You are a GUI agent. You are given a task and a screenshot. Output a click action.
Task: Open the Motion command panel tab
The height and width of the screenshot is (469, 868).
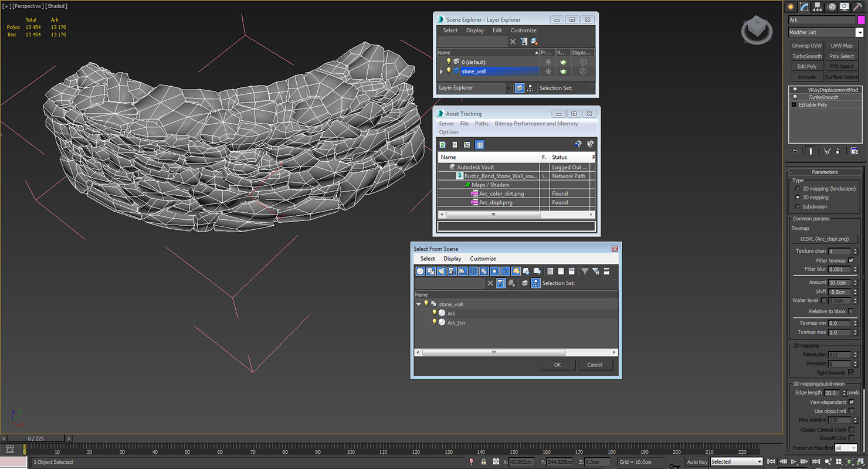click(831, 7)
